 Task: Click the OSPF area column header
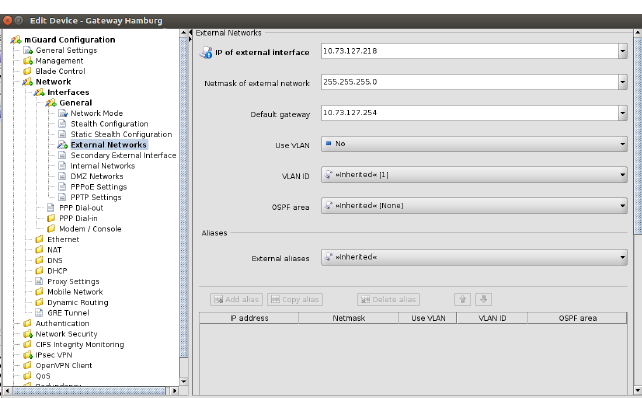577,318
